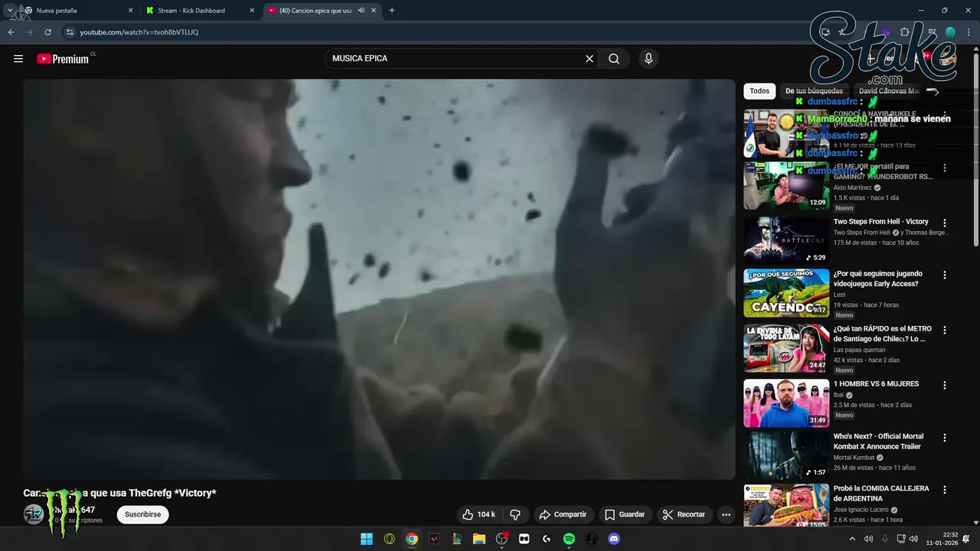
Task: Open options for the METRO de Santiago video
Action: 945,330
